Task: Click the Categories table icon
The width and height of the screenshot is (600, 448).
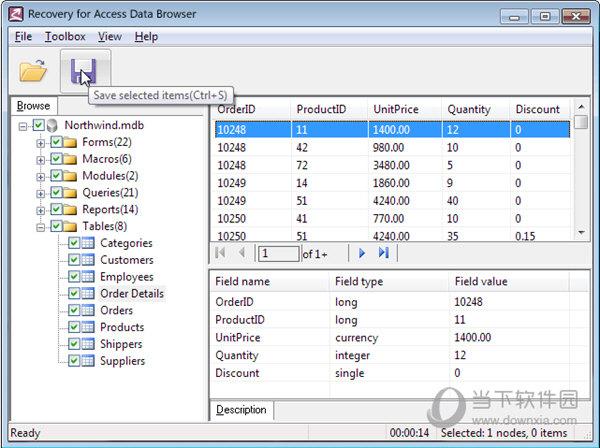Action: click(88, 243)
